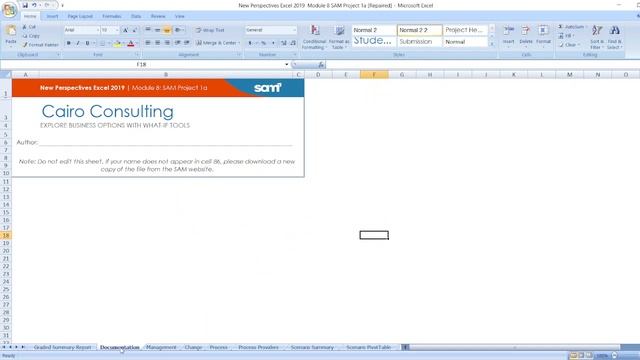Open the Review ribbon tab
The image size is (640, 360).
[158, 16]
